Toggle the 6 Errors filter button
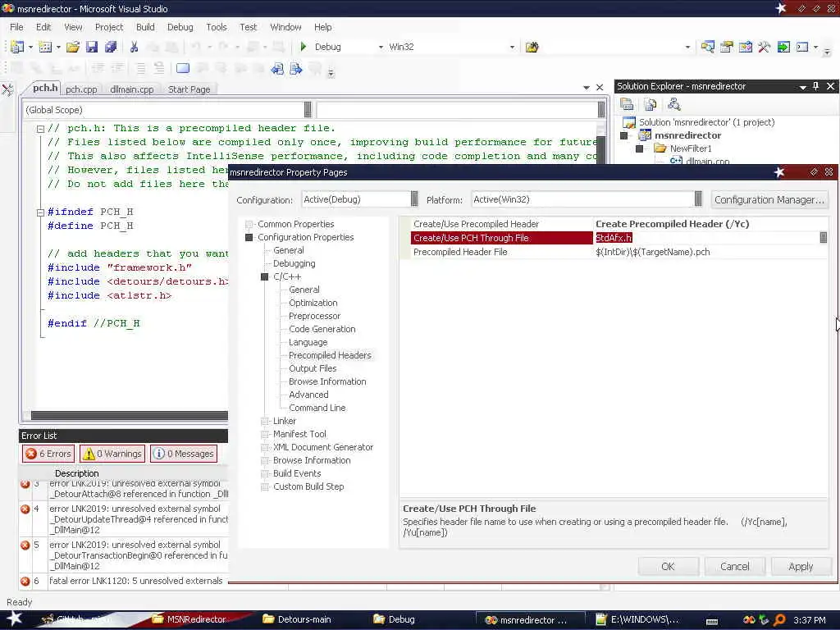Screen dimensions: 840x630 pyautogui.click(x=48, y=454)
